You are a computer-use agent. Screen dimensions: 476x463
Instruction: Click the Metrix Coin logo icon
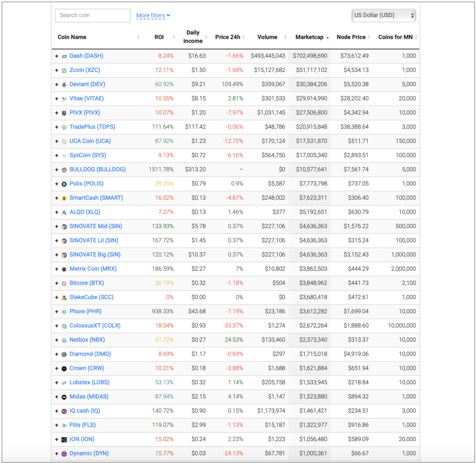(64, 269)
